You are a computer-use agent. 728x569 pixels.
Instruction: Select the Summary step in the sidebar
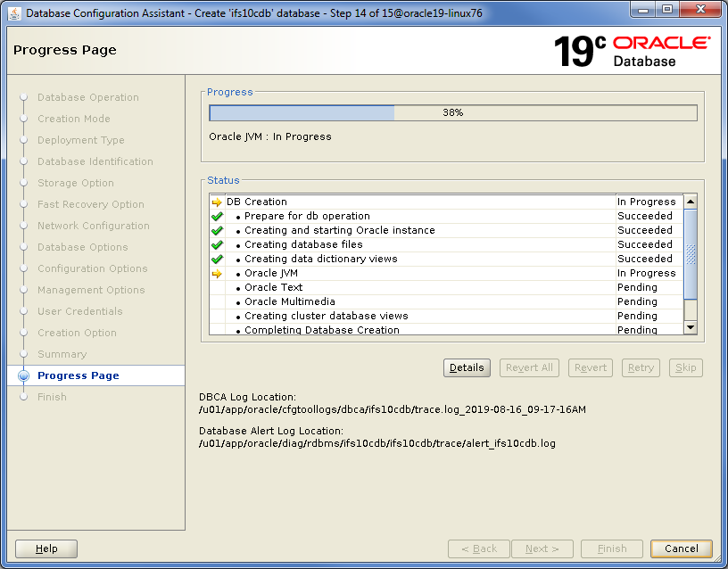tap(62, 354)
